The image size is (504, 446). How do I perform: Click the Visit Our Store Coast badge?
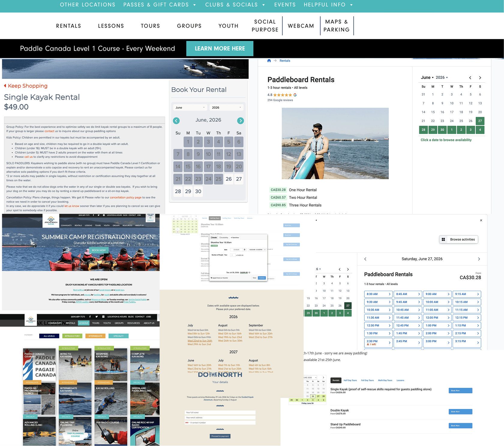(x=151, y=218)
